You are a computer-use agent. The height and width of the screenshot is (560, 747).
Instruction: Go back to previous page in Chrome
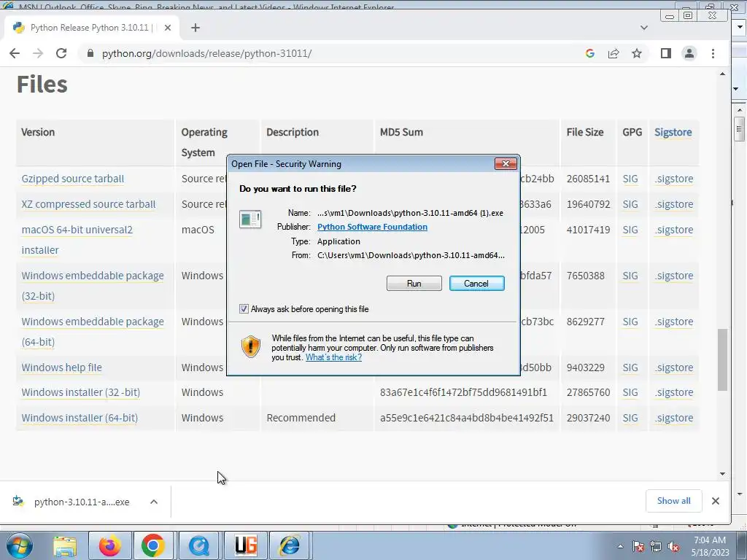coord(15,53)
